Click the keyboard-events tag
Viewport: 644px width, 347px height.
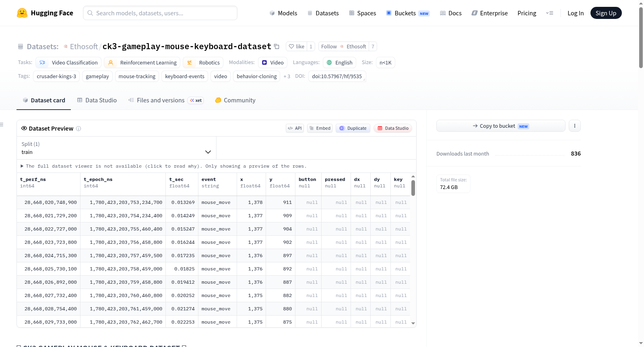click(x=185, y=76)
